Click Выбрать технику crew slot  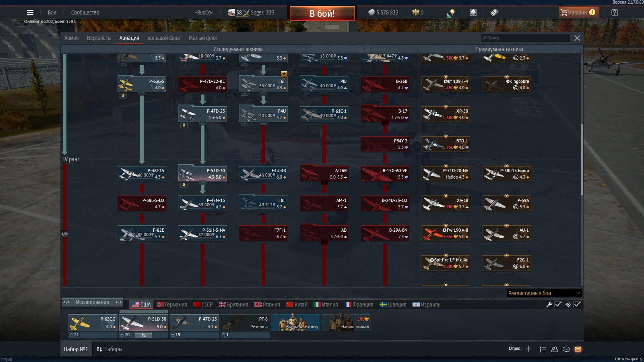(296, 323)
